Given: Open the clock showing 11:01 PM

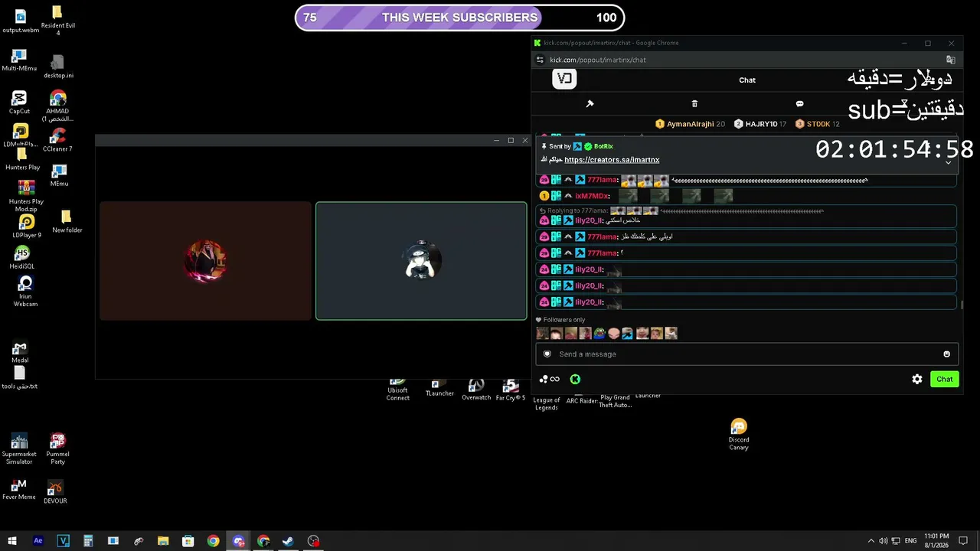Looking at the screenshot, I should (x=936, y=540).
